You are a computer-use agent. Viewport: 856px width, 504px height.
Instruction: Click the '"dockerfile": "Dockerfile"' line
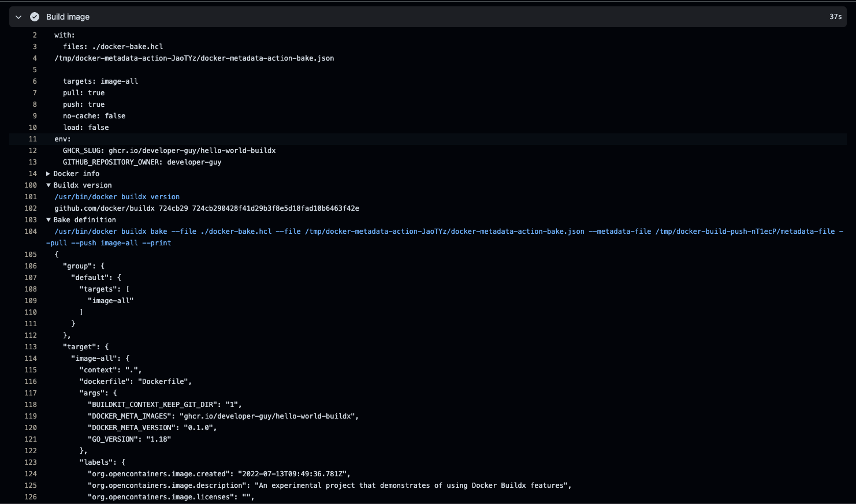tap(136, 382)
